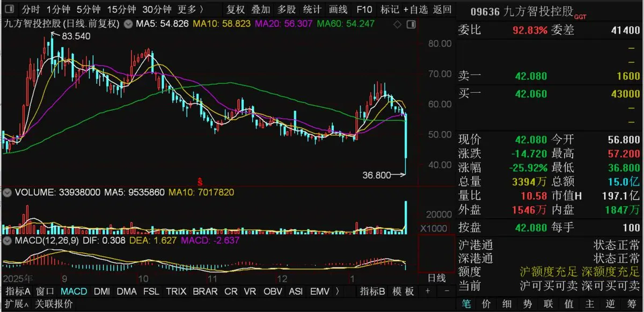The width and height of the screenshot is (644, 312).
Task: Select ASI indicator tab
Action: pyautogui.click(x=296, y=291)
